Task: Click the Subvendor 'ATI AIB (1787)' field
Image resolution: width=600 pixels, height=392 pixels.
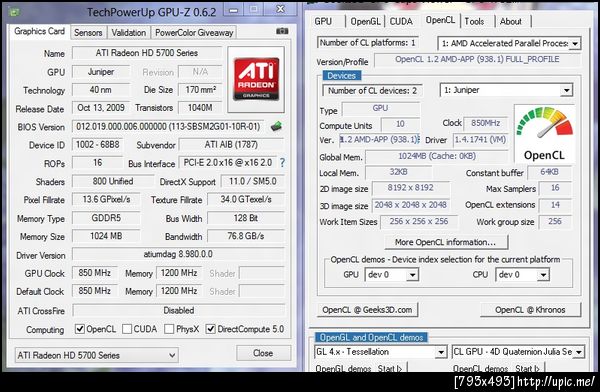Action: point(231,145)
